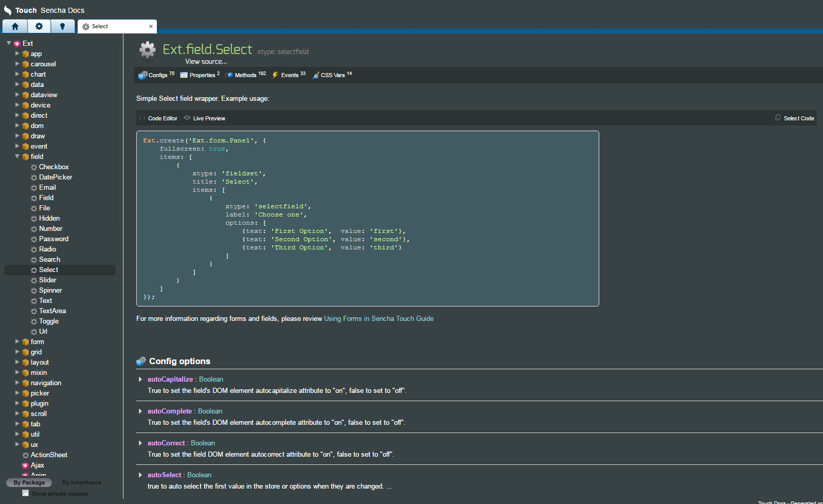
Task: Click Boolean type link for autoComplete
Action: [x=210, y=411]
